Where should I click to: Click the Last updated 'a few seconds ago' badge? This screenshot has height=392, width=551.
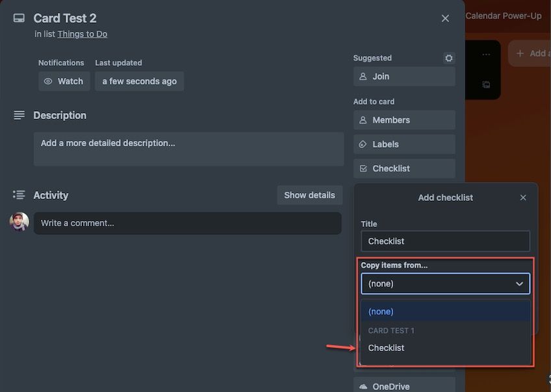click(x=139, y=81)
